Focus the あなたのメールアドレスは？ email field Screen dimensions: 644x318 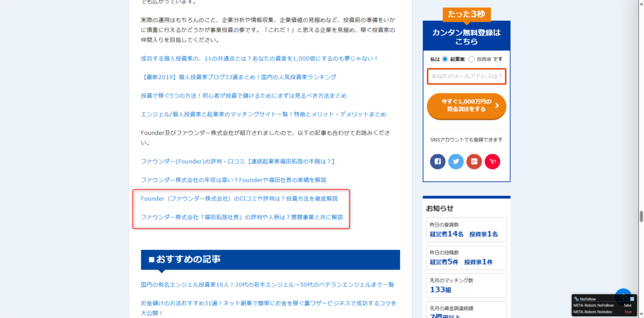[467, 77]
